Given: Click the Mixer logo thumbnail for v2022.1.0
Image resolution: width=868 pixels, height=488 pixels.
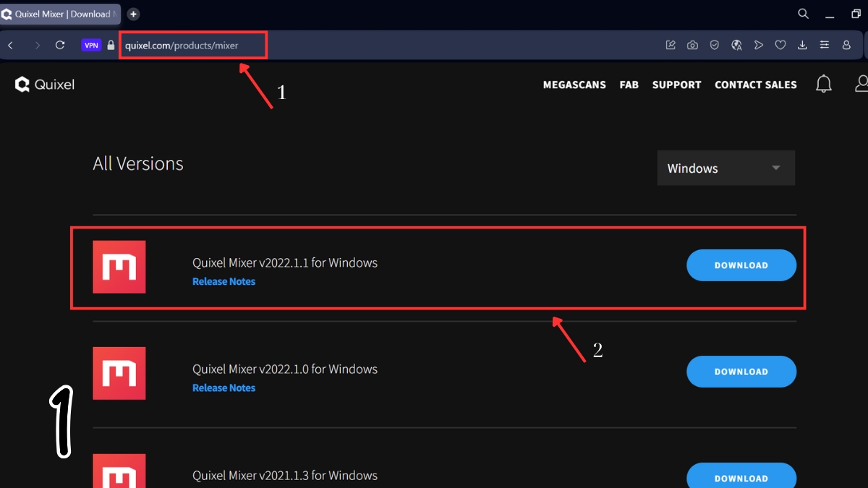Looking at the screenshot, I should click(x=119, y=373).
